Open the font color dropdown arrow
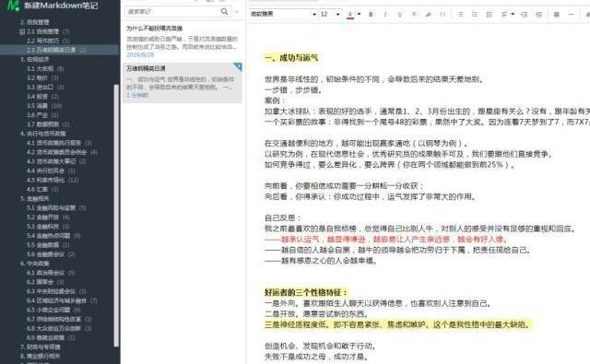590x364 pixels. point(359,15)
